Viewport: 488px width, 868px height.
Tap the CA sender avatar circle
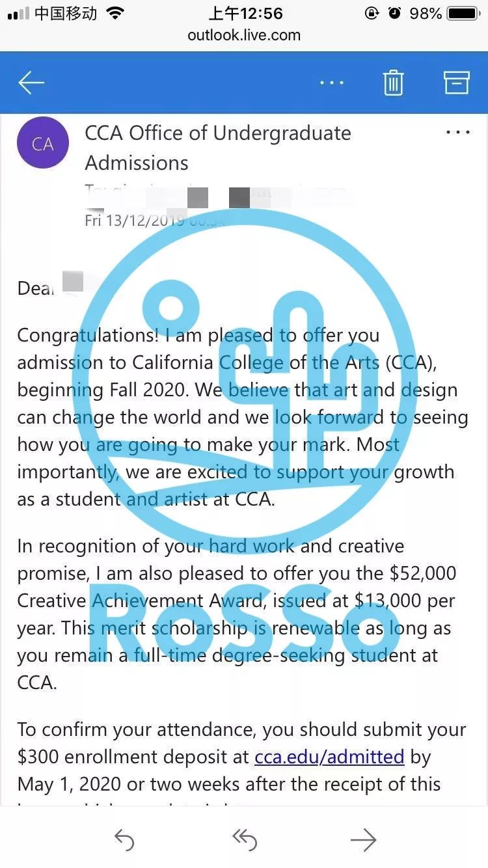coord(43,143)
